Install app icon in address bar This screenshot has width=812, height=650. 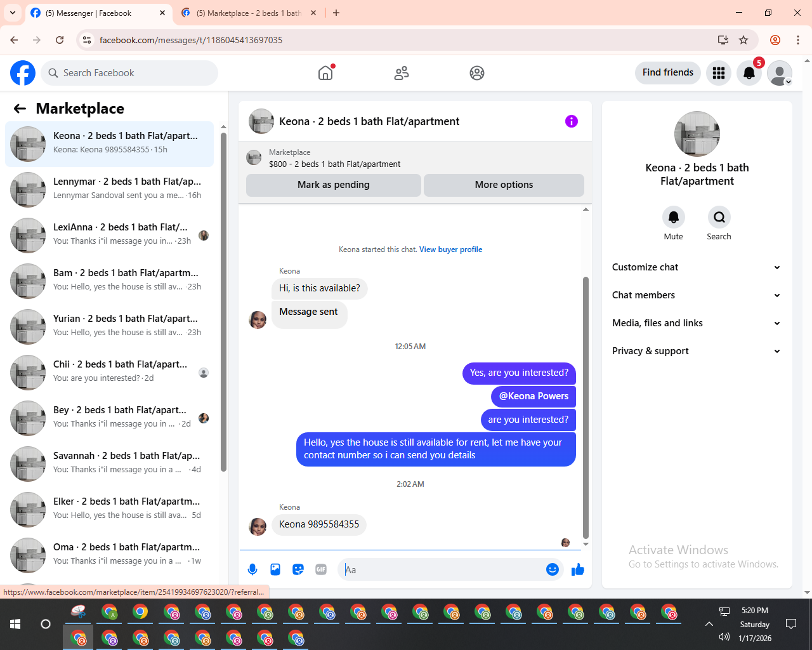click(723, 40)
